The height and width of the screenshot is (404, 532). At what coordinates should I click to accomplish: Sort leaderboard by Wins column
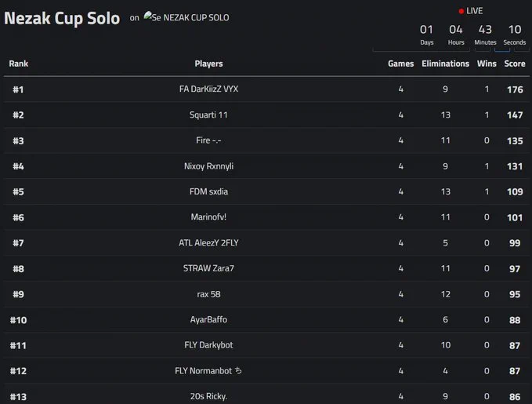click(x=487, y=64)
